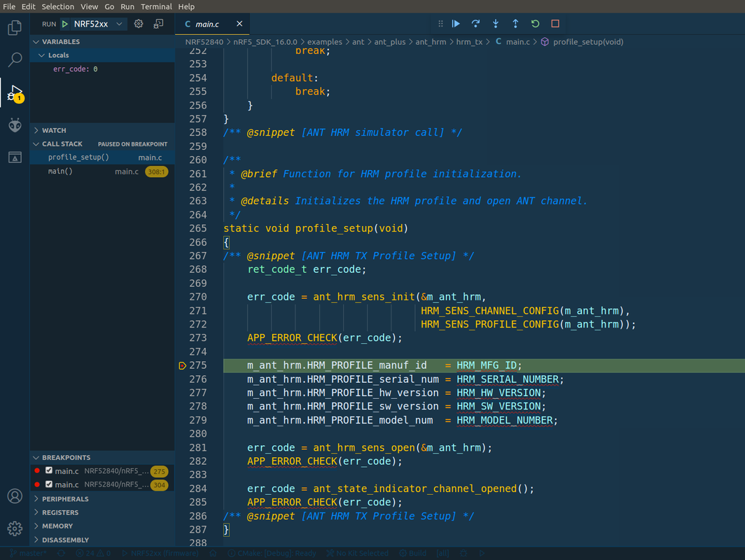745x560 pixels.
Task: Click the launch play icon at status bar end
Action: pyautogui.click(x=482, y=554)
